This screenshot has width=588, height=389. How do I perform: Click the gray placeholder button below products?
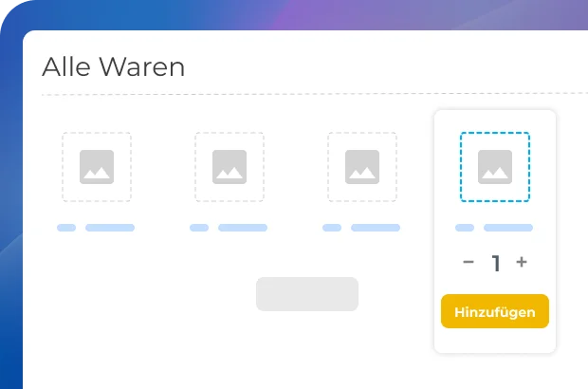click(x=307, y=294)
